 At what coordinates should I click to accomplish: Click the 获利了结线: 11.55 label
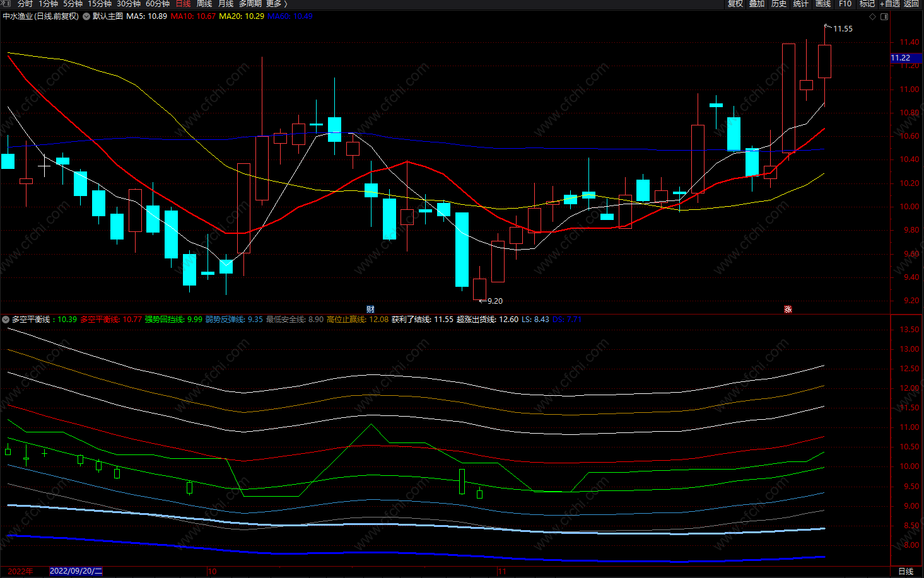pos(423,320)
